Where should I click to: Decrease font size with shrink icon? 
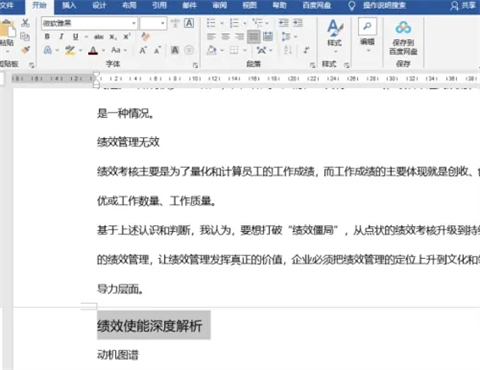157,50
